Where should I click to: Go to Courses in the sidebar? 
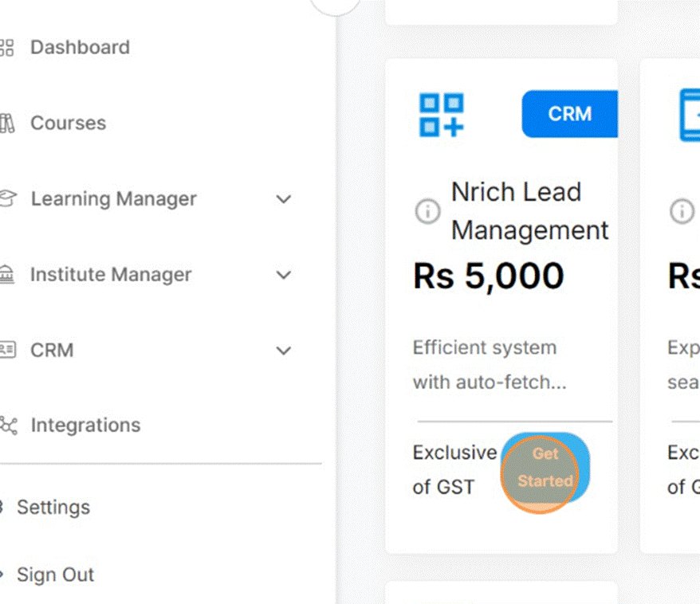(x=68, y=124)
